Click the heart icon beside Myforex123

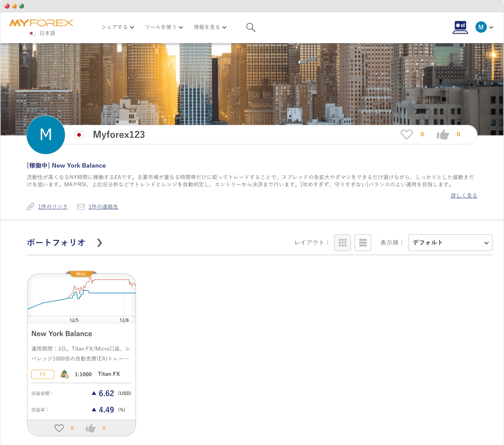407,134
